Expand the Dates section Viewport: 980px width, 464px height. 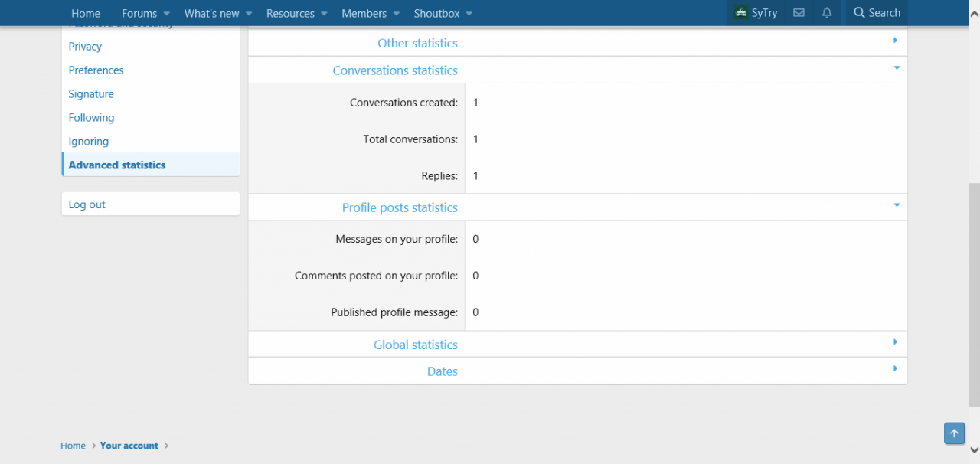[895, 369]
